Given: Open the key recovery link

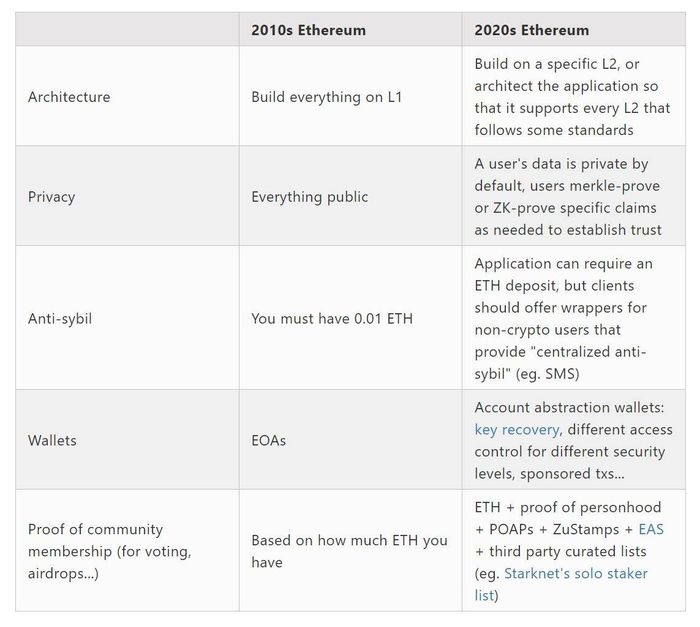Looking at the screenshot, I should point(517,430).
